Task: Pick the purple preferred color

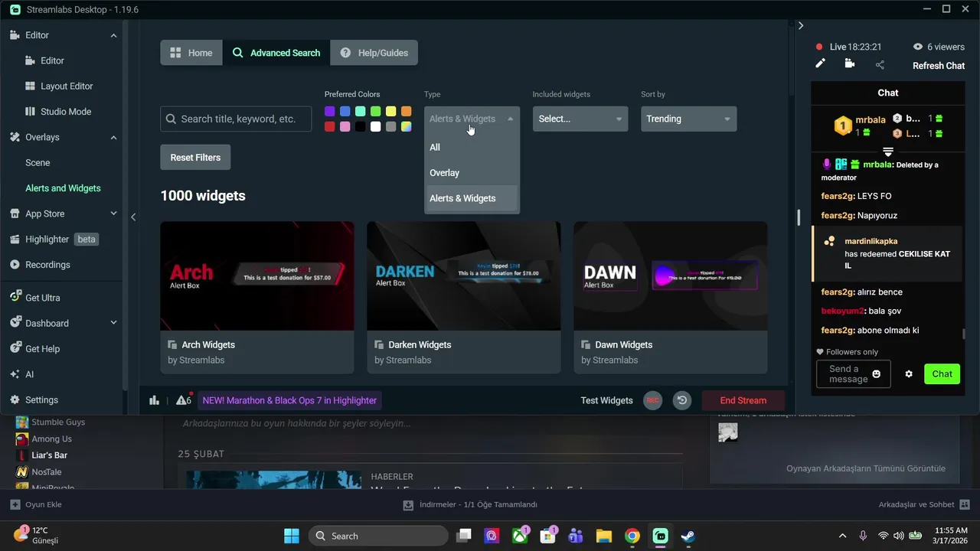Action: [329, 112]
